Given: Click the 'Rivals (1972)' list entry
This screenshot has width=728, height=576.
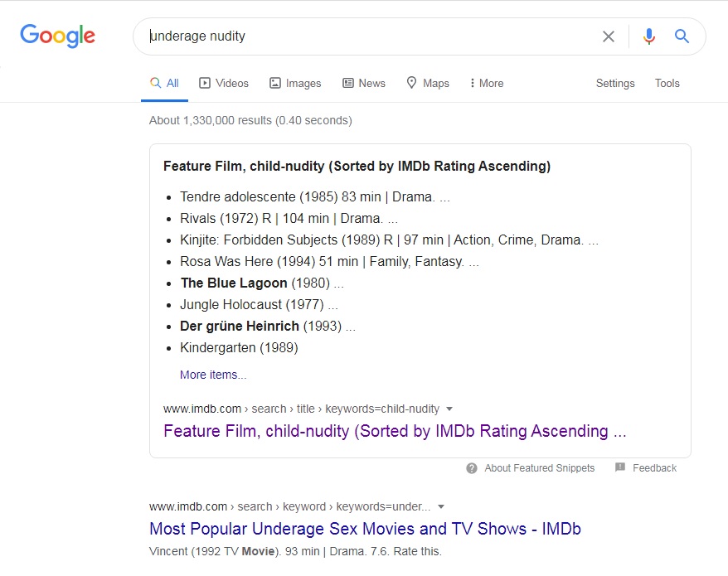Looking at the screenshot, I should [x=289, y=218].
